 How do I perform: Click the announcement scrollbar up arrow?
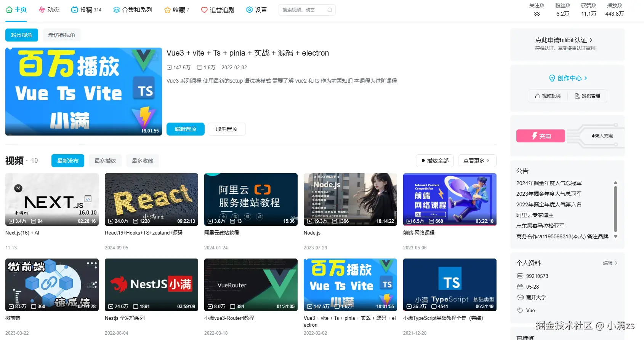615,183
